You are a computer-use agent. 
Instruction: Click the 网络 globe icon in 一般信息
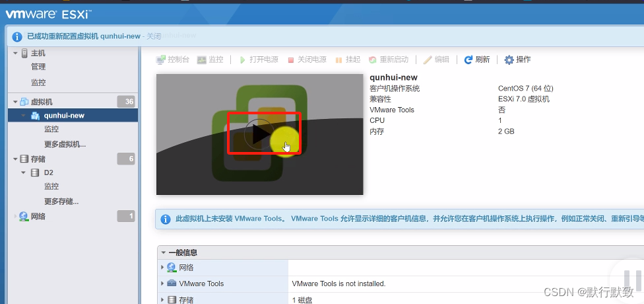coord(172,268)
